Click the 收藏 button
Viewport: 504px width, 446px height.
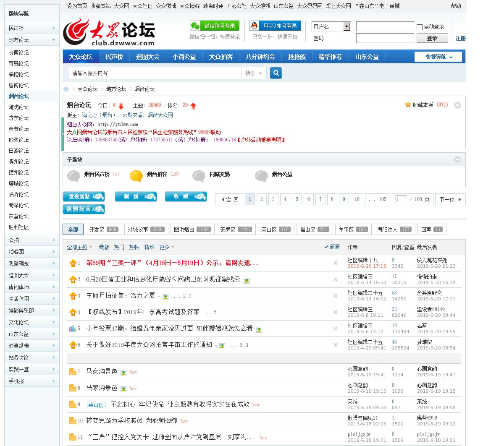[186, 196]
